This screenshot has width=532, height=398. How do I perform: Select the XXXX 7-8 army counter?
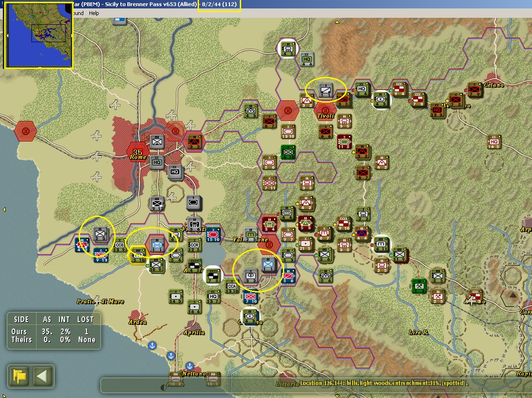tap(213, 277)
